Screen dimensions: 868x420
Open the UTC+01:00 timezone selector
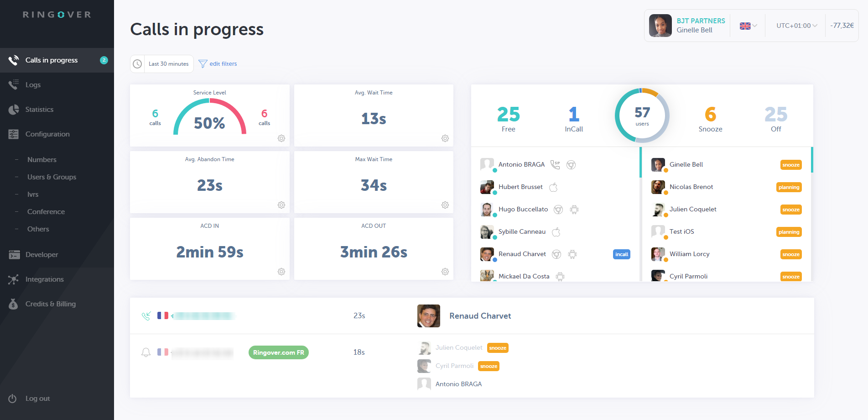point(795,26)
